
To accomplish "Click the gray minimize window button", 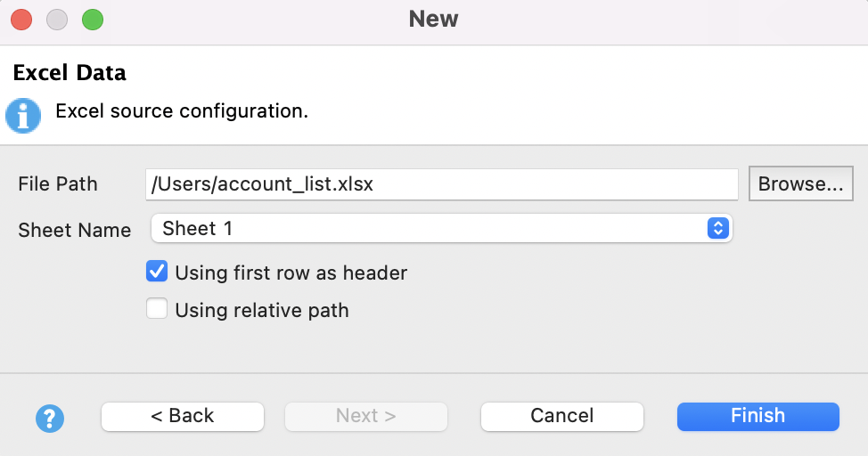I will [57, 19].
